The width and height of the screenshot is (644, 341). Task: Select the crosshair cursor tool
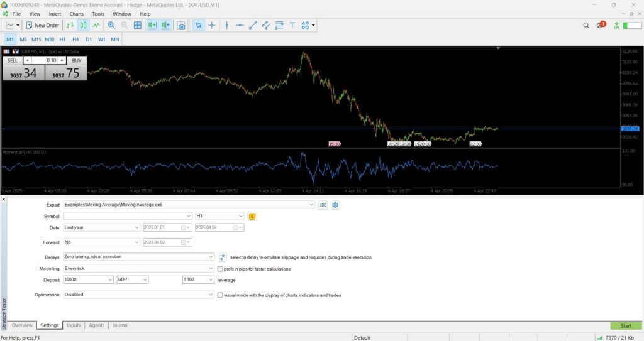[211, 25]
